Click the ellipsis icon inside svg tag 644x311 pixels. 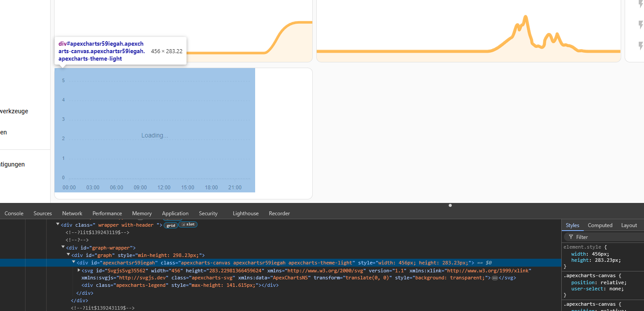(x=494, y=278)
